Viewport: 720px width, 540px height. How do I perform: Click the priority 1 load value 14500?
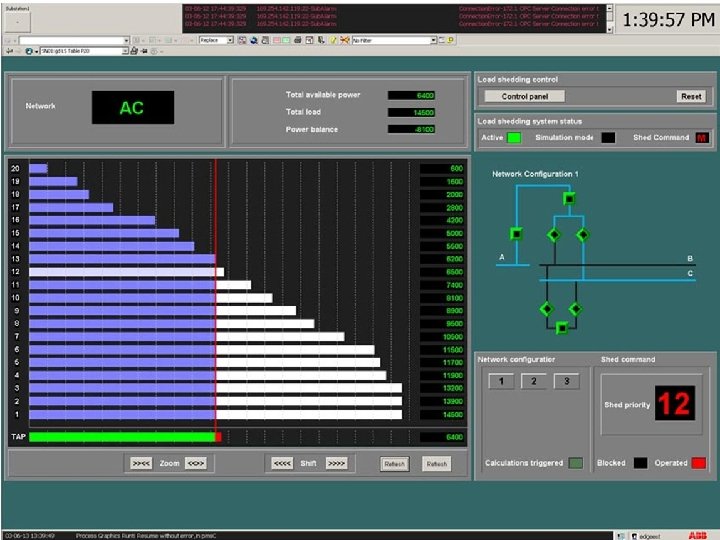pyautogui.click(x=442, y=415)
